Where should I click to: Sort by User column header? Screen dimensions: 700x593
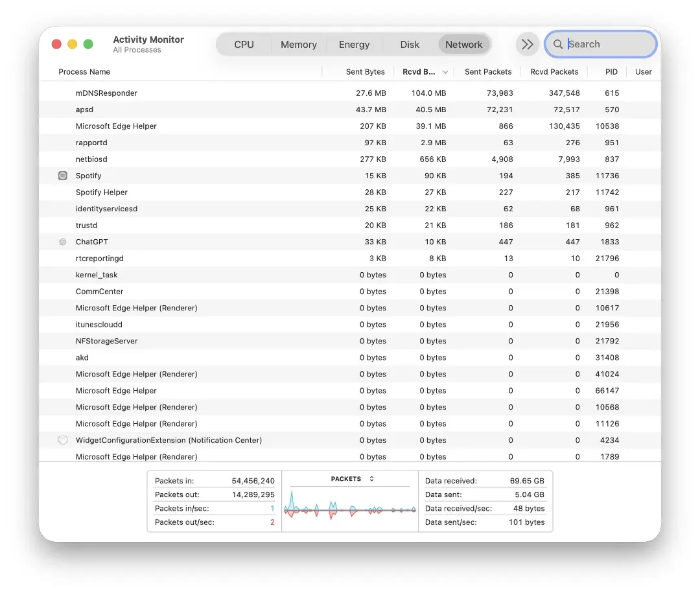(x=644, y=72)
